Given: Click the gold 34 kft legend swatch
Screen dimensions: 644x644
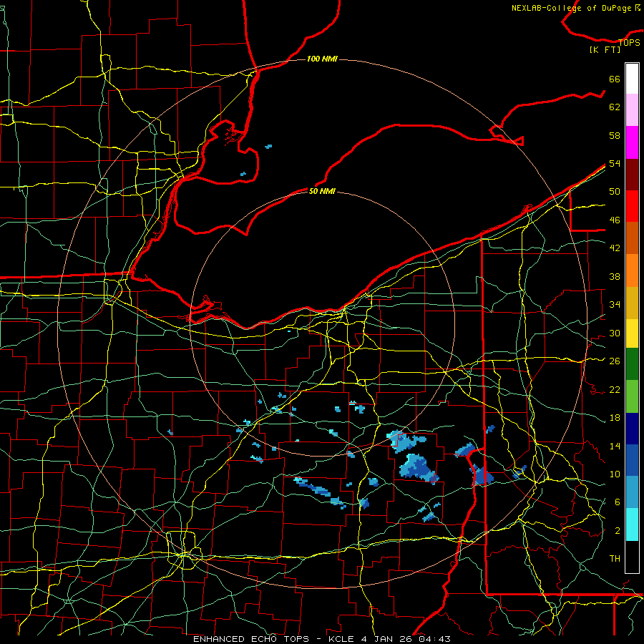Looking at the screenshot, I should click(632, 303).
